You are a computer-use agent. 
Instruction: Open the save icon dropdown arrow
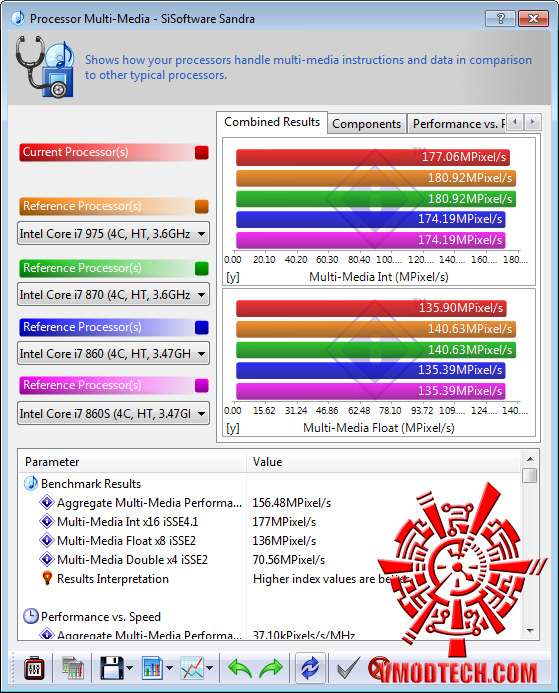[x=129, y=668]
